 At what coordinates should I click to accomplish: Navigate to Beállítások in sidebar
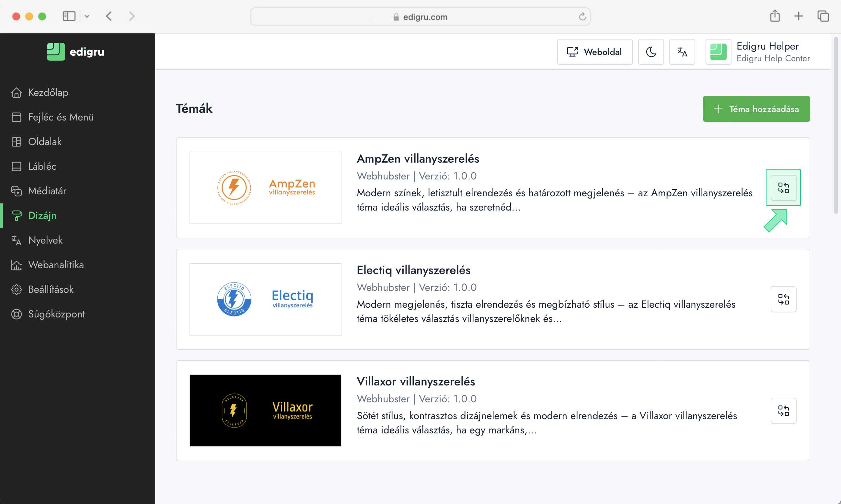pos(51,289)
